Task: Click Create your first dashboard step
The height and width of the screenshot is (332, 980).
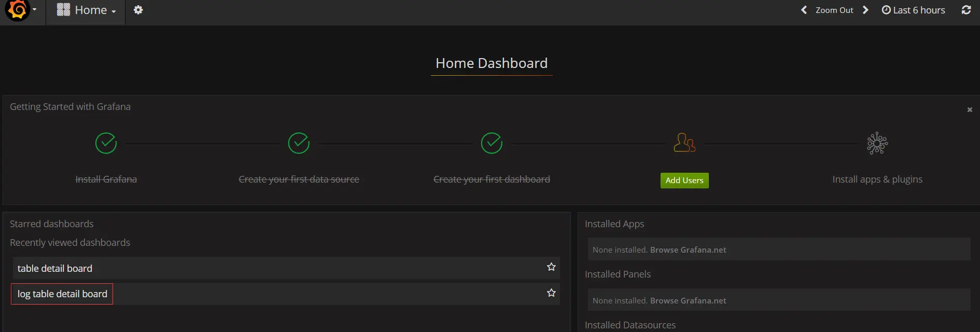Action: coord(492,179)
